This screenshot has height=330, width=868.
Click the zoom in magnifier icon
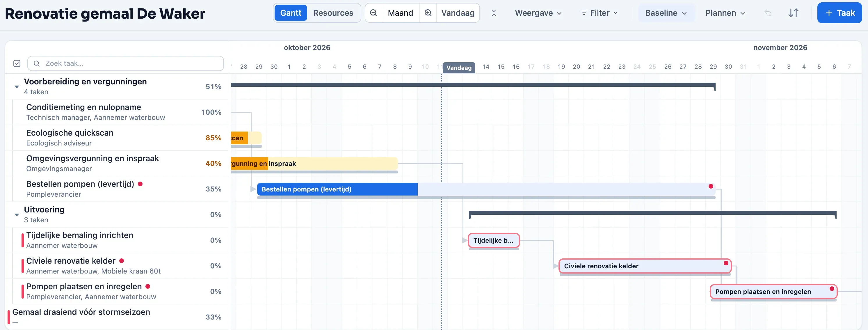click(428, 13)
